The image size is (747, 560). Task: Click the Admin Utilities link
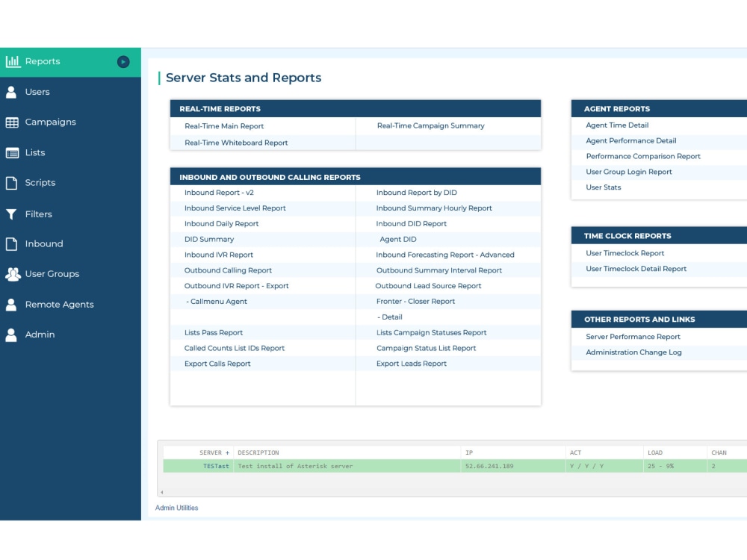pos(176,508)
